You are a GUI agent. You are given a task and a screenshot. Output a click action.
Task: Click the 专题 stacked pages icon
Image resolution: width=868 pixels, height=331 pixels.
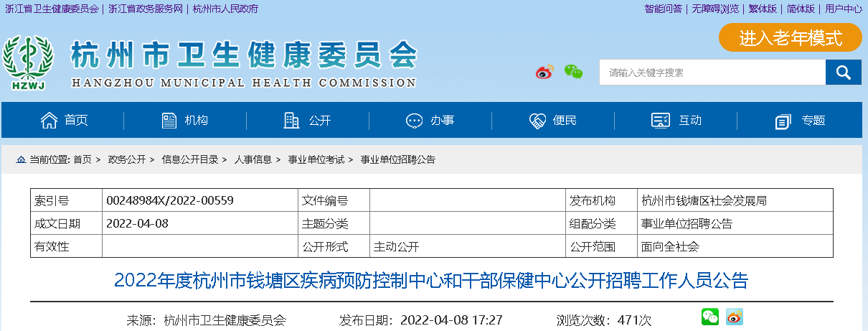click(x=783, y=121)
